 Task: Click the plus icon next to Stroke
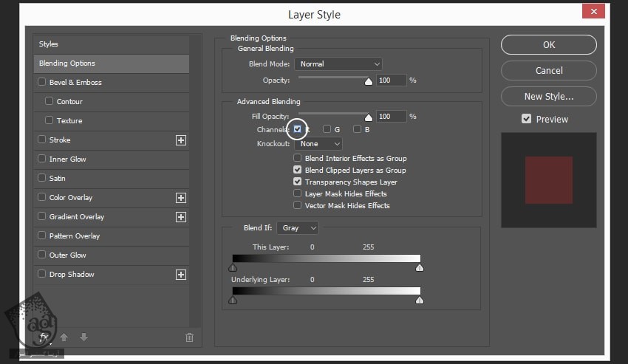coord(181,140)
